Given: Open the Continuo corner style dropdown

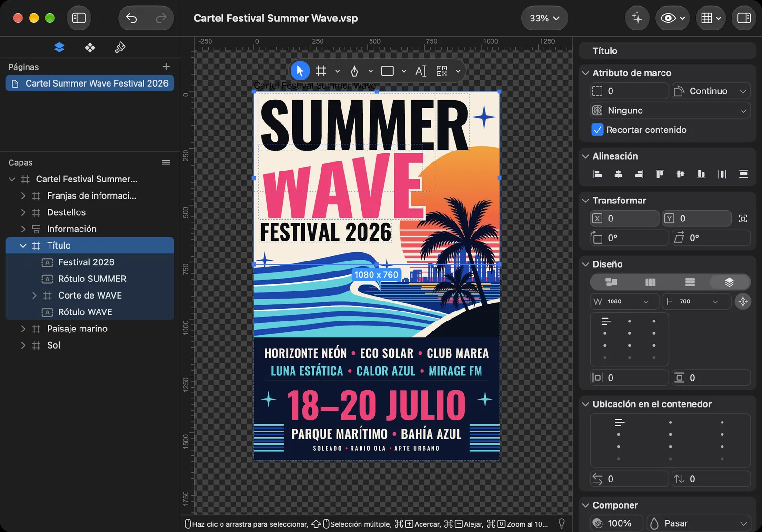Looking at the screenshot, I should (711, 91).
